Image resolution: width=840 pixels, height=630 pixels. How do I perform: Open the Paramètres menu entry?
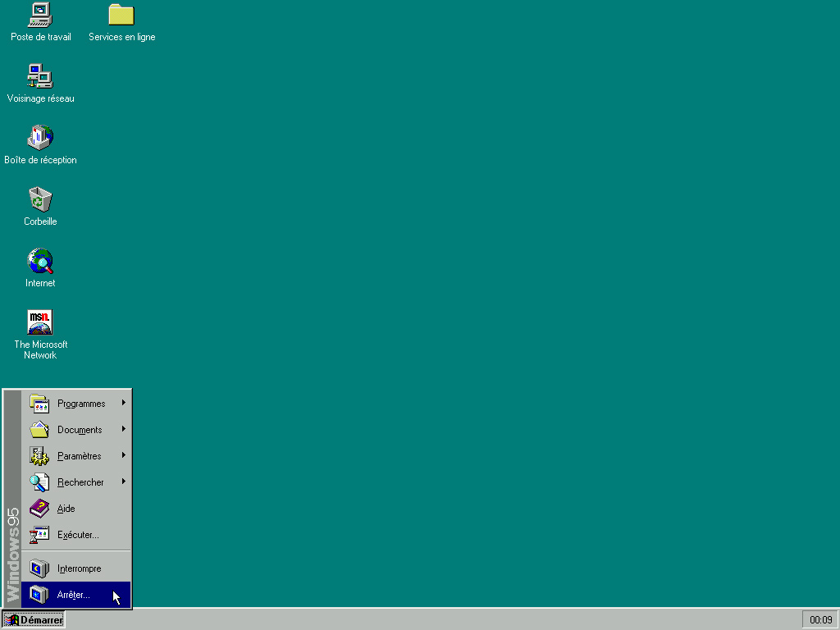pyautogui.click(x=75, y=456)
